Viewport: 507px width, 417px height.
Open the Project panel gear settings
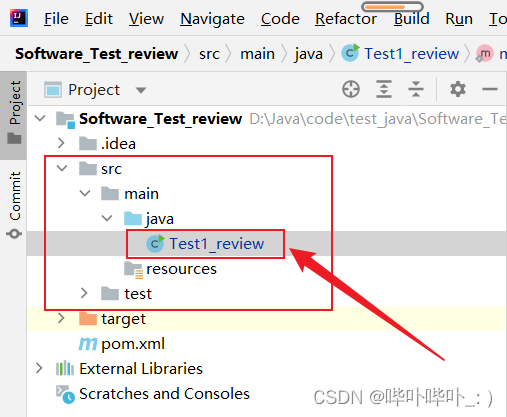click(x=458, y=89)
